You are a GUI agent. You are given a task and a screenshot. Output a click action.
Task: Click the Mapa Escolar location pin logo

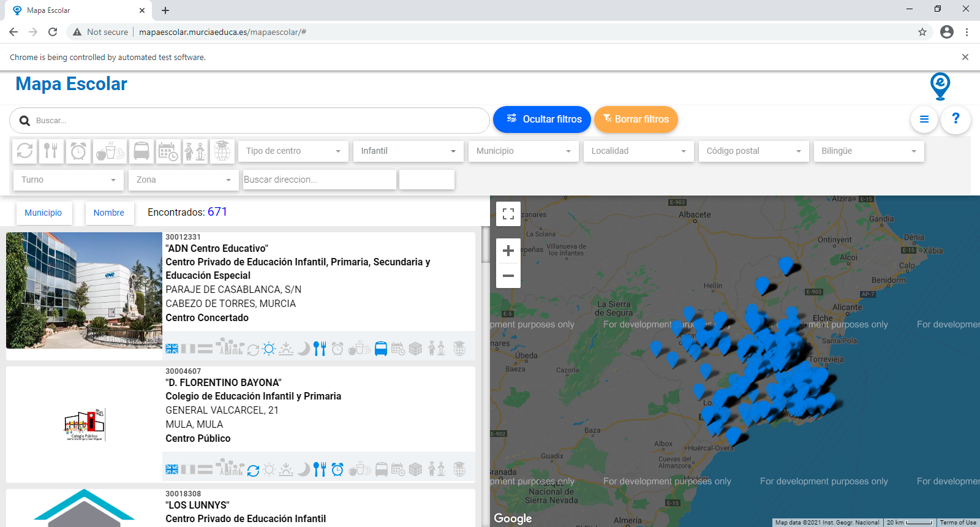click(940, 86)
